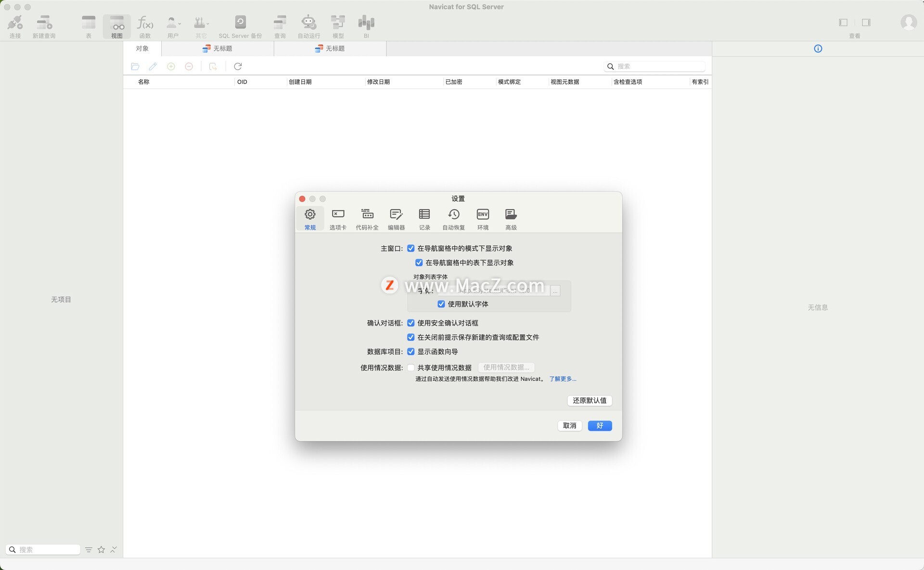Toggle 在导航窗格中的表下显示对象 checkbox

click(419, 263)
